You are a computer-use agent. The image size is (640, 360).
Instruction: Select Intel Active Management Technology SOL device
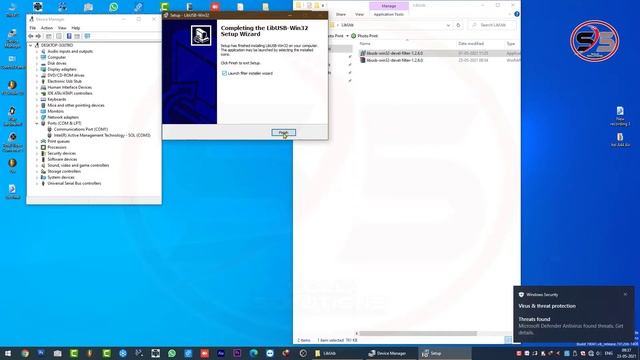(102, 135)
